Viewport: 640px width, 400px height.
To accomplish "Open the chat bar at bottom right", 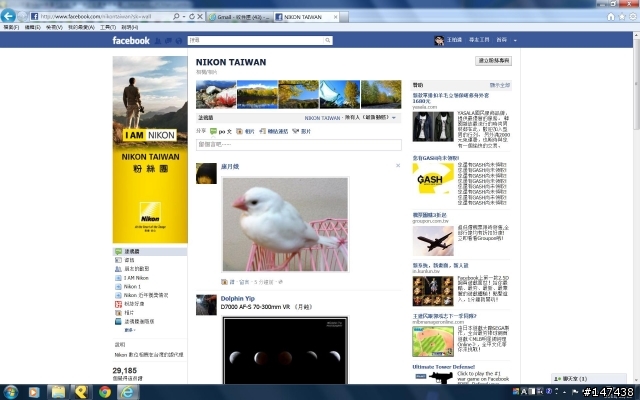I will pyautogui.click(x=589, y=379).
